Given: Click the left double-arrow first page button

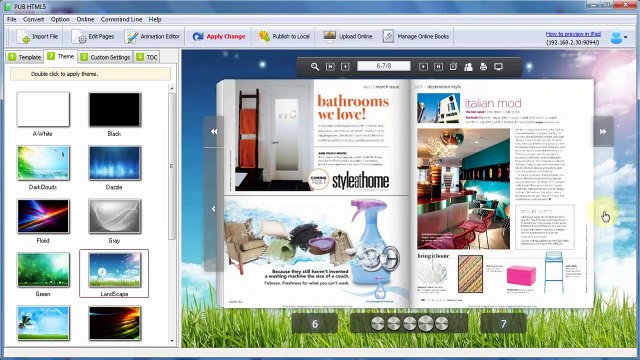Looking at the screenshot, I should click(214, 131).
